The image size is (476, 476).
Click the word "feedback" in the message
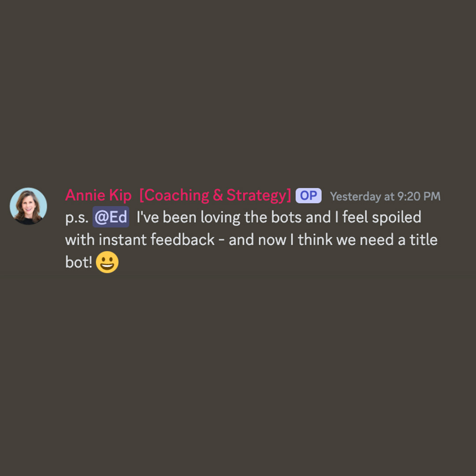click(183, 240)
